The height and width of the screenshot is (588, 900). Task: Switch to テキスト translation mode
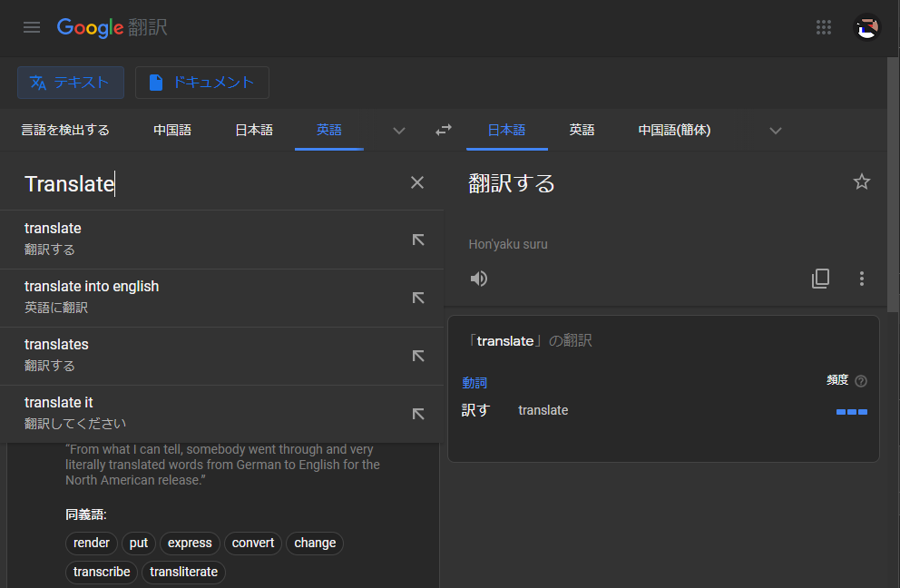click(x=71, y=82)
